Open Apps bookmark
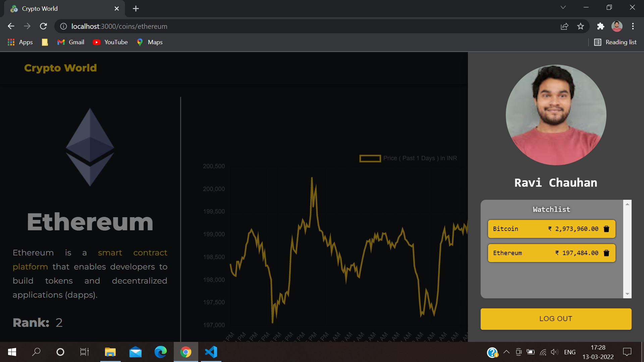The height and width of the screenshot is (362, 644). [20, 42]
